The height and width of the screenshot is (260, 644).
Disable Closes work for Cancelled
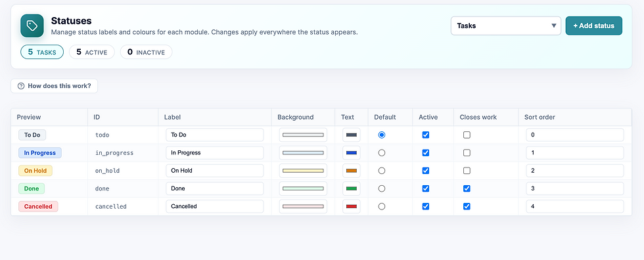pyautogui.click(x=467, y=206)
